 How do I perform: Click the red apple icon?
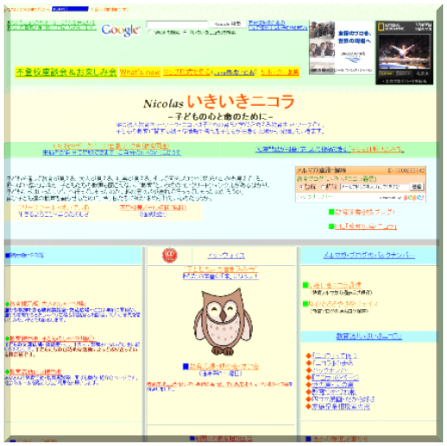tap(169, 255)
